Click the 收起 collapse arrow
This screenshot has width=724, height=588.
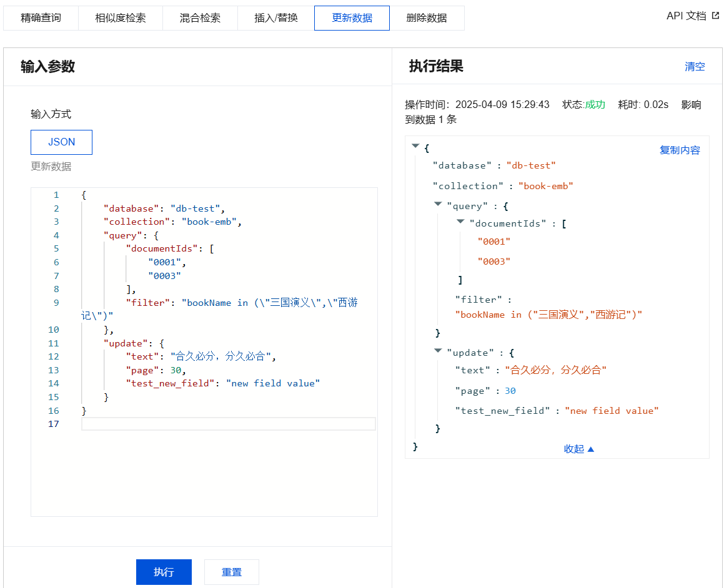coord(591,449)
